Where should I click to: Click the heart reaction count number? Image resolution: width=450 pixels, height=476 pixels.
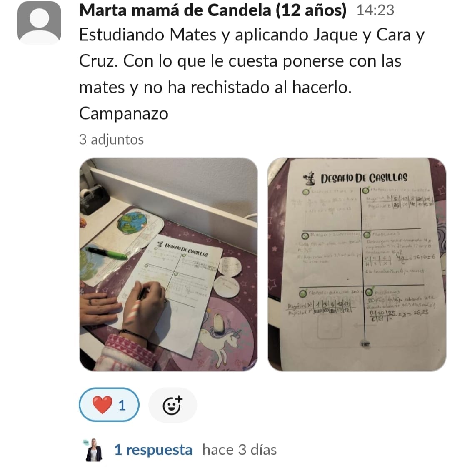(122, 406)
